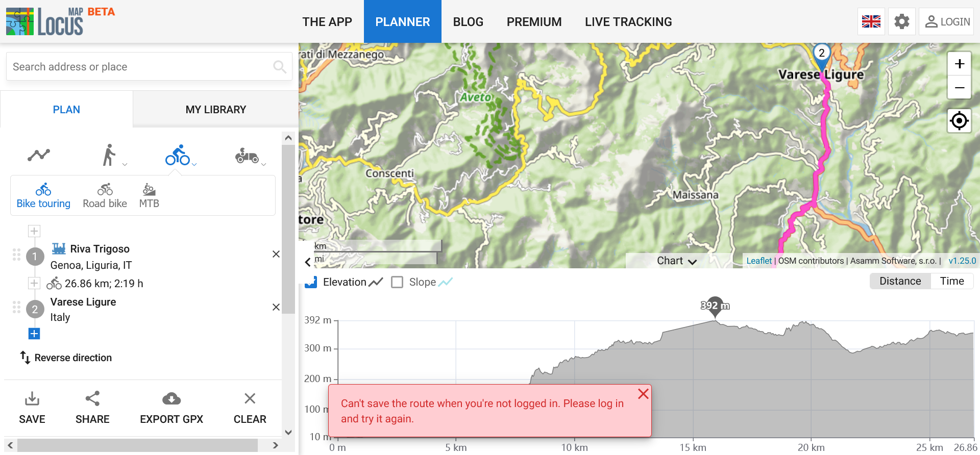Expand the cycling profile dropdown arrow
Screen dimensions: 980x455
[194, 164]
